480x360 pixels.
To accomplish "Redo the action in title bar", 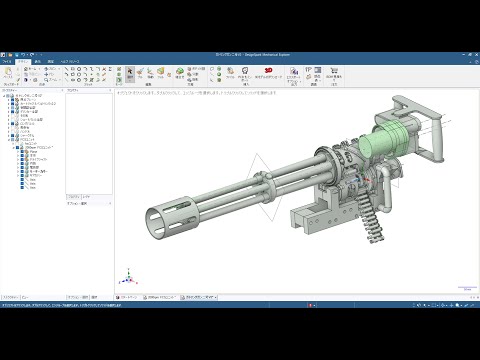I will click(32, 55).
